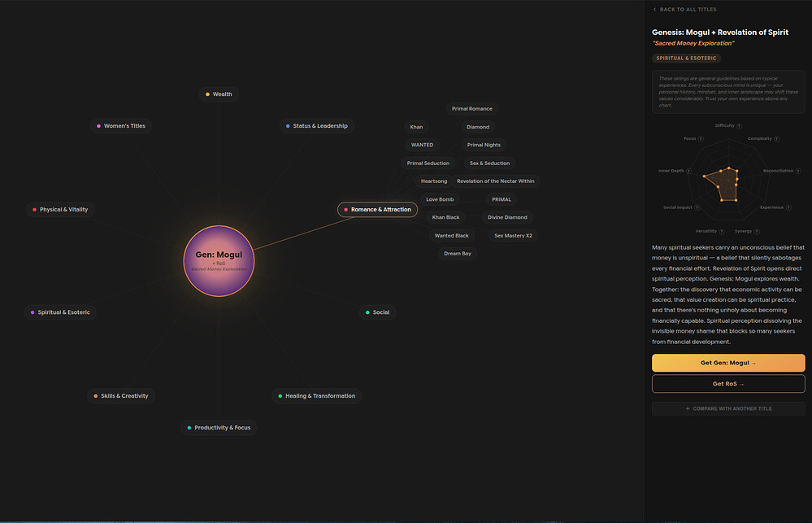
Task: Click Compare With Another Title
Action: pyautogui.click(x=728, y=408)
